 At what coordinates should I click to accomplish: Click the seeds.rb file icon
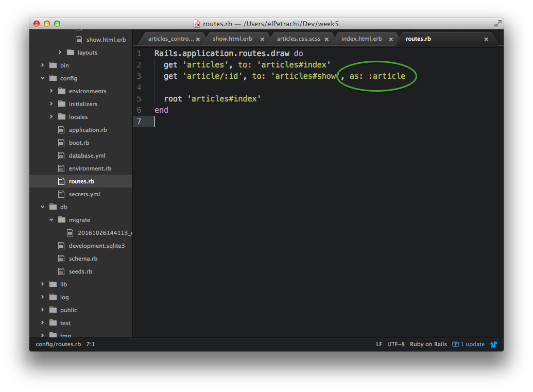61,271
